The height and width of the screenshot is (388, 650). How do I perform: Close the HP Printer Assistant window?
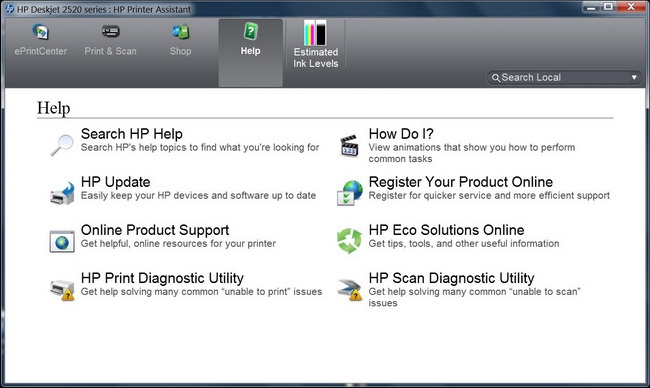(631, 7)
